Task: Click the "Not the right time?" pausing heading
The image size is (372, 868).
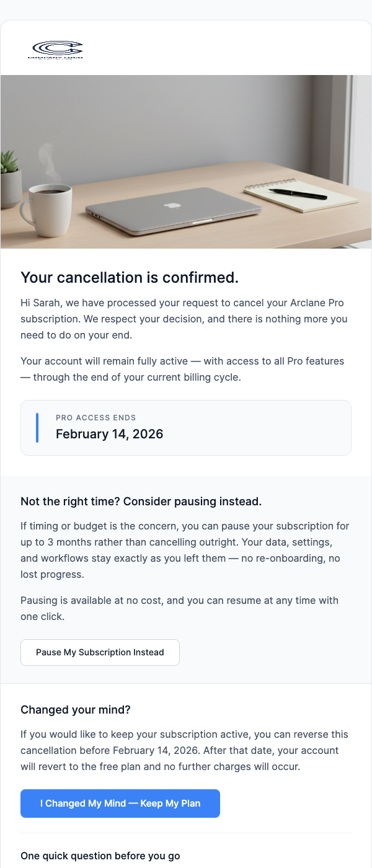Action: pyautogui.click(x=141, y=501)
